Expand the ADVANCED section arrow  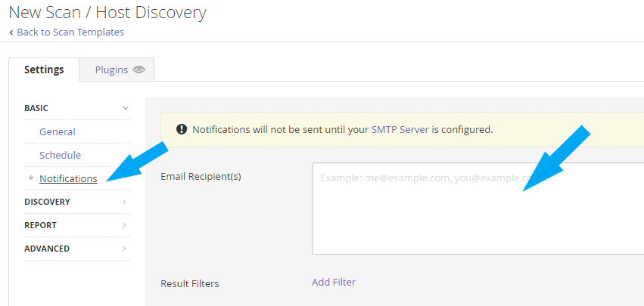pyautogui.click(x=124, y=249)
